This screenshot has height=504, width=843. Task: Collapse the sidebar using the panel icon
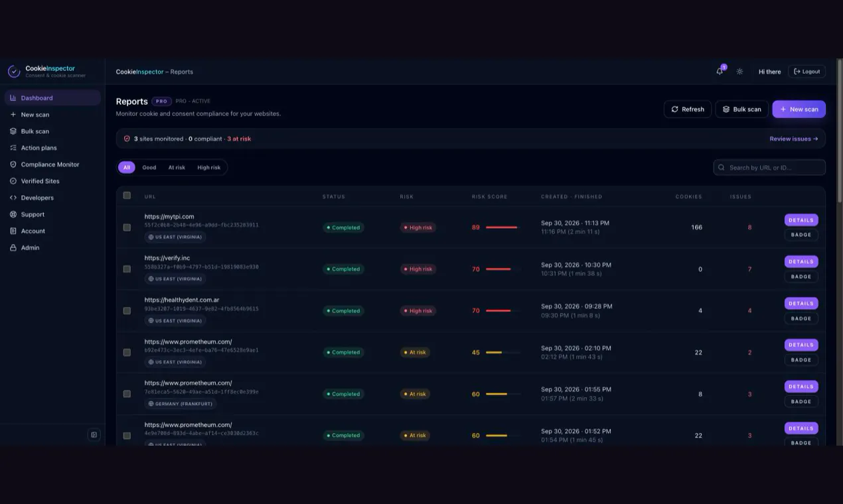pyautogui.click(x=94, y=435)
